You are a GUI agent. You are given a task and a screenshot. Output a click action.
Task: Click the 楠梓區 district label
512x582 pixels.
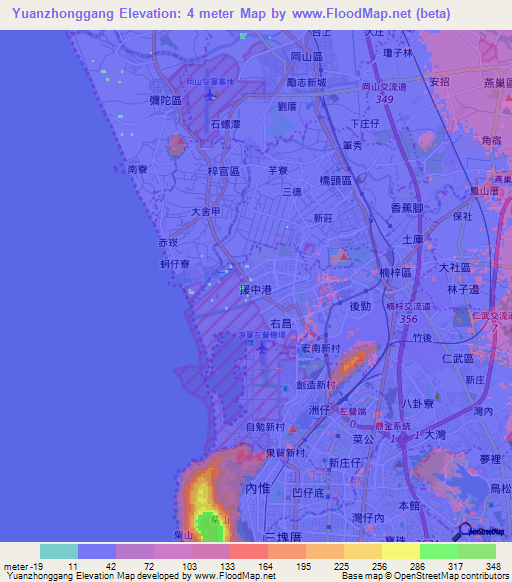click(395, 273)
